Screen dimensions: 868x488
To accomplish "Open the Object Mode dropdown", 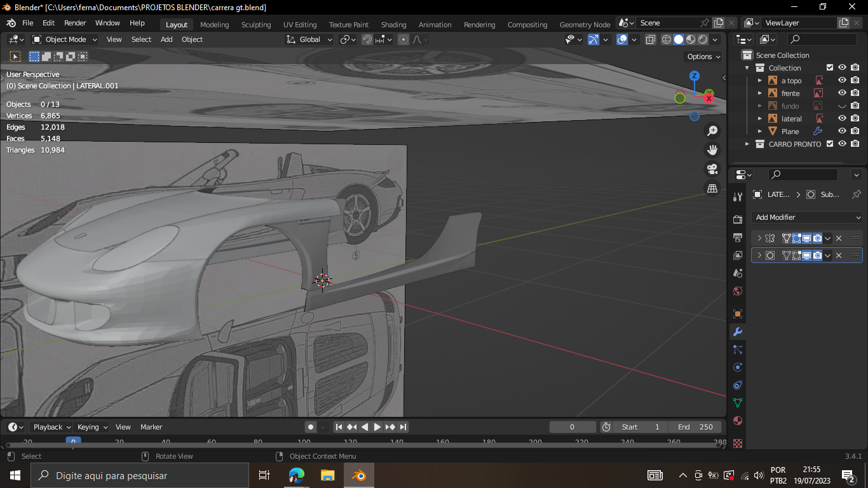I will click(65, 39).
